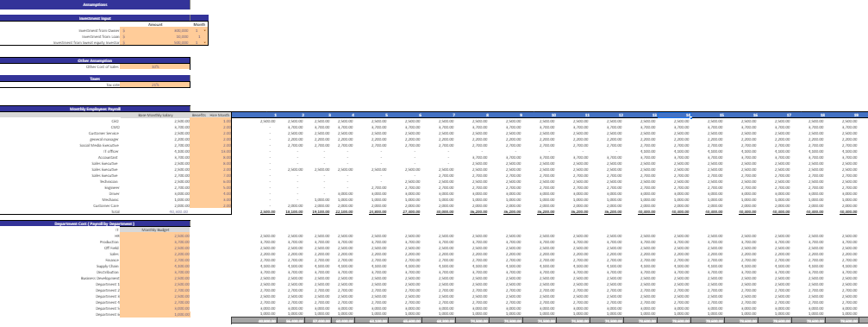Click the IT officer hire month cell
The width and height of the screenshot is (868, 327).
coord(220,151)
